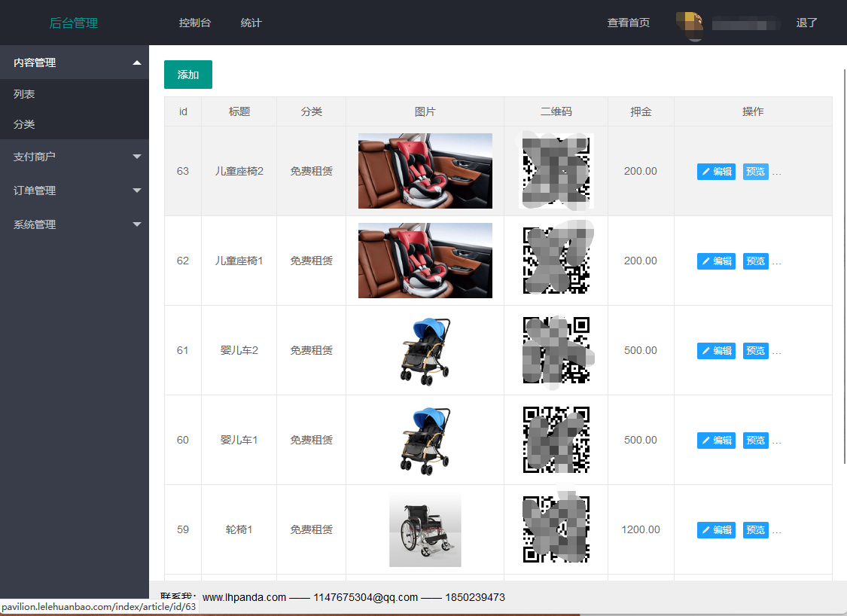The image size is (847, 616).
Task: Open the car seat image for 儿童座椅2
Action: pyautogui.click(x=425, y=171)
